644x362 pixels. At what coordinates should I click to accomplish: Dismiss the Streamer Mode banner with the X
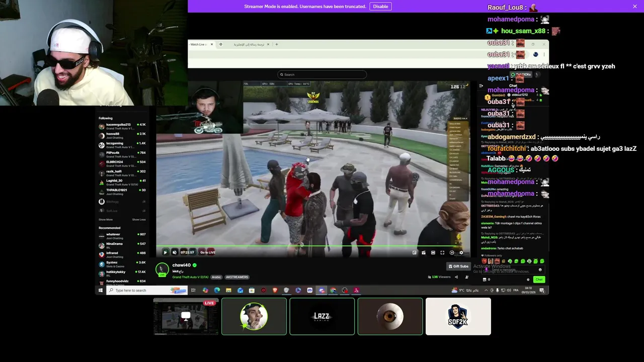[635, 6]
